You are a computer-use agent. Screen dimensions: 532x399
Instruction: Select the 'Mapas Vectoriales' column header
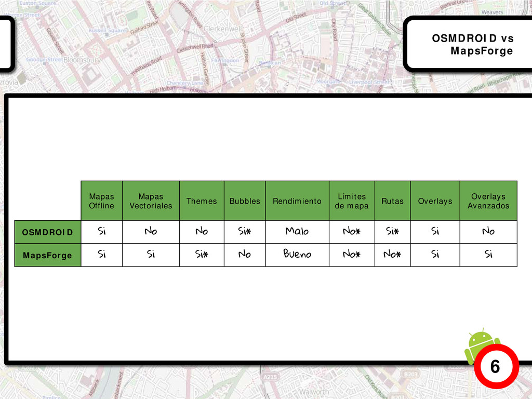pos(151,201)
